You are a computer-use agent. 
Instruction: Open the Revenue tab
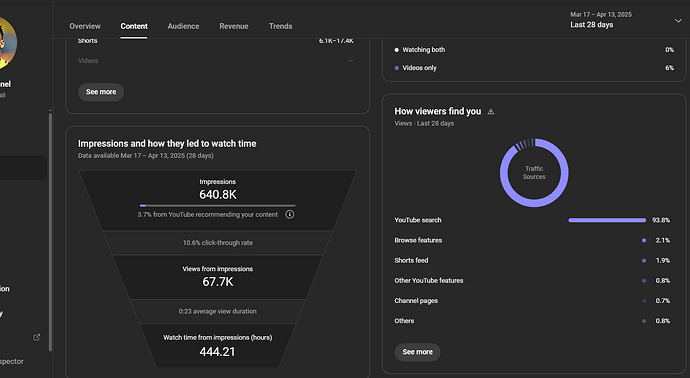[x=234, y=26]
